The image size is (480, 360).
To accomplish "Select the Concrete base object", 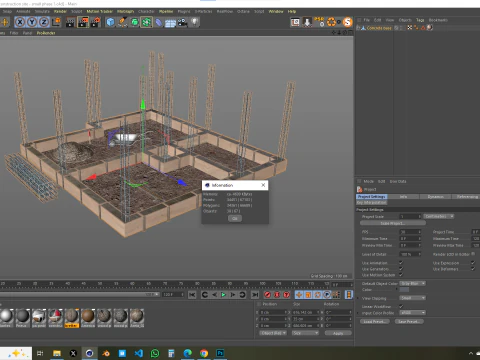I will pos(379,28).
